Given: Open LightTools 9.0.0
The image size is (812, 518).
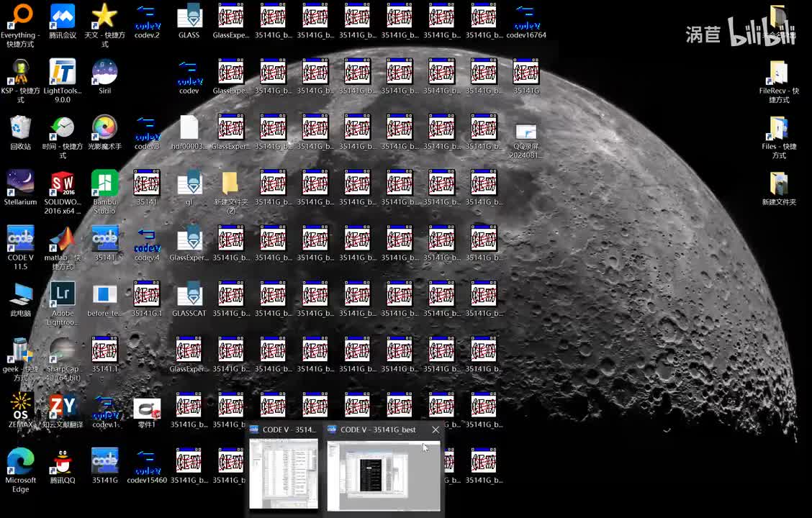Looking at the screenshot, I should pyautogui.click(x=63, y=81).
